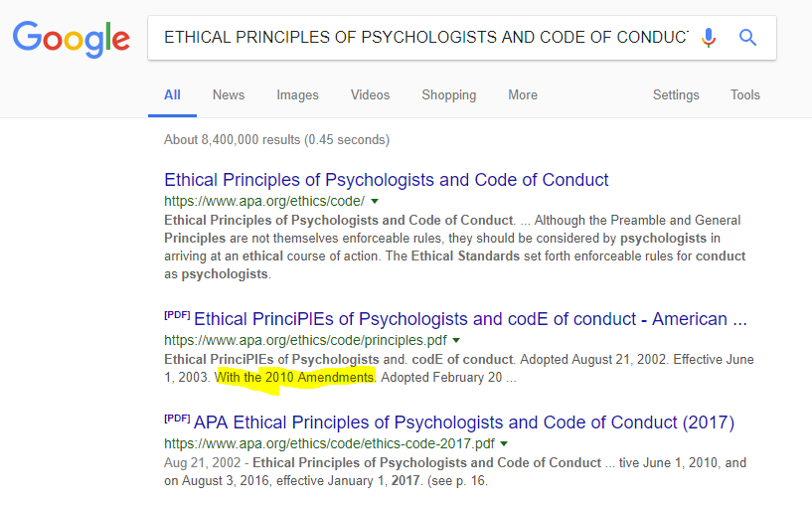
Task: Expand arrow next to ethics-code-2017.pdf URL
Action: click(x=504, y=443)
